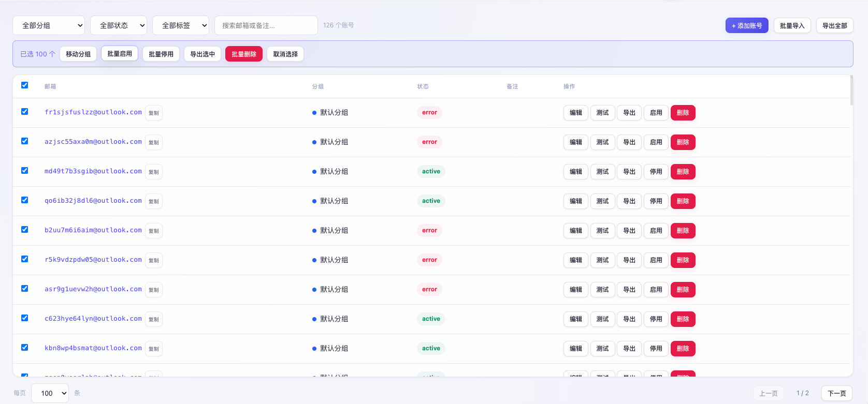
Task: Click 删除 for kbn8wp4bsmat@outlook.com
Action: (683, 349)
